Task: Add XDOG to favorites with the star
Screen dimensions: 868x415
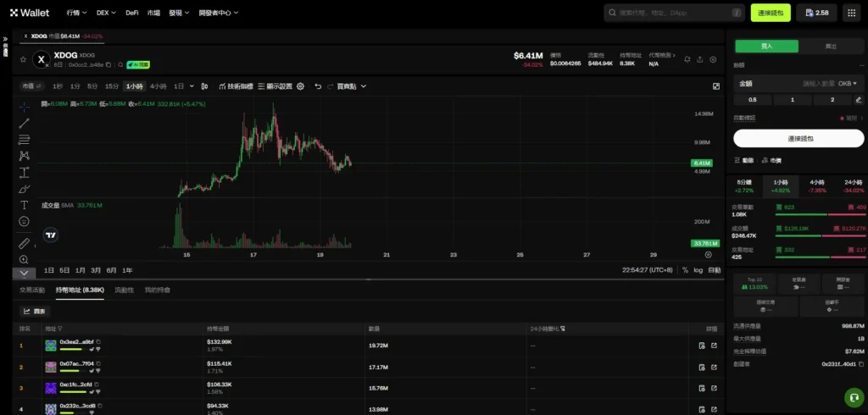Action: 23,59
